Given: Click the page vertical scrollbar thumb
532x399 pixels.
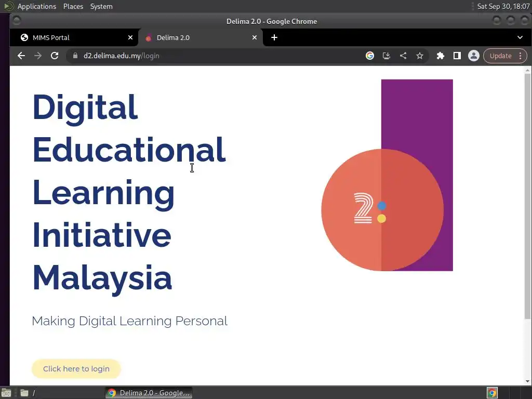Looking at the screenshot, I should pos(527,196).
